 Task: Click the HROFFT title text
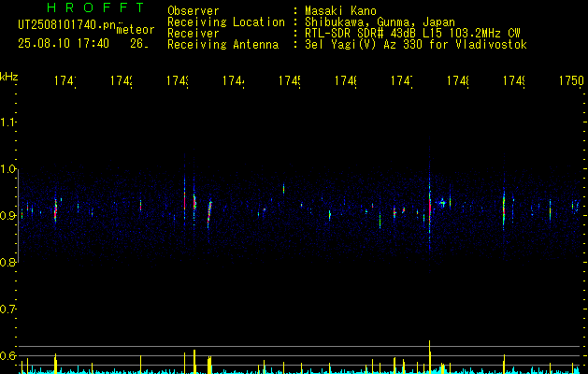coord(95,7)
